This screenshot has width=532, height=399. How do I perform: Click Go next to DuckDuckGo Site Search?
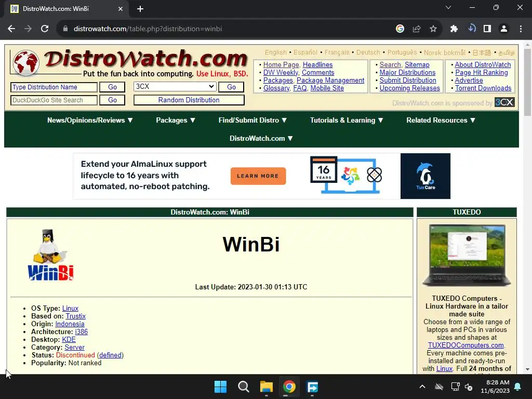point(112,100)
